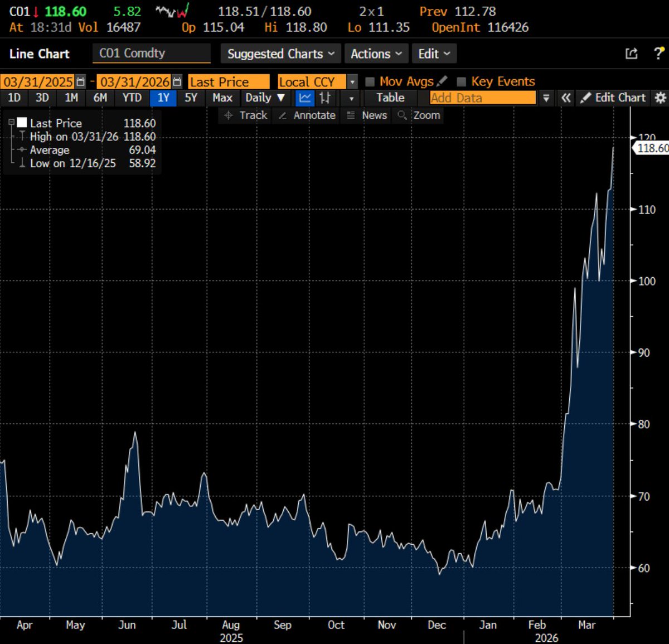Click the line chart style icon
Viewport: 669px width, 644px height.
coord(304,98)
